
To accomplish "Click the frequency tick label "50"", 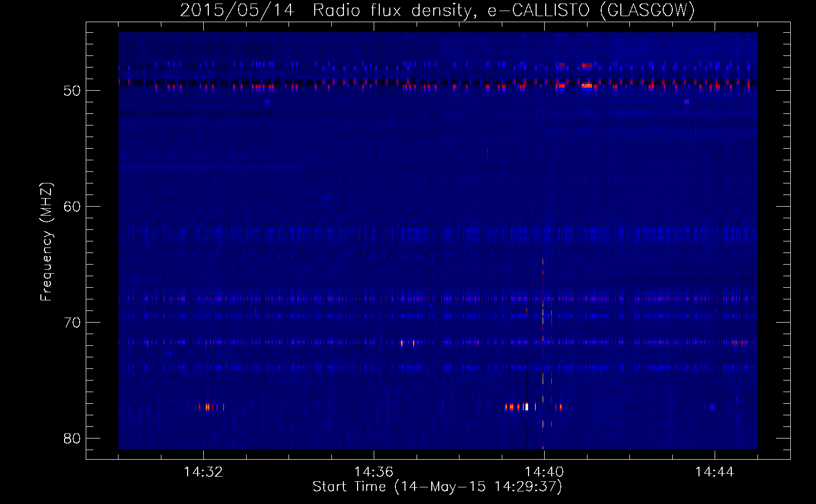I will click(x=73, y=91).
